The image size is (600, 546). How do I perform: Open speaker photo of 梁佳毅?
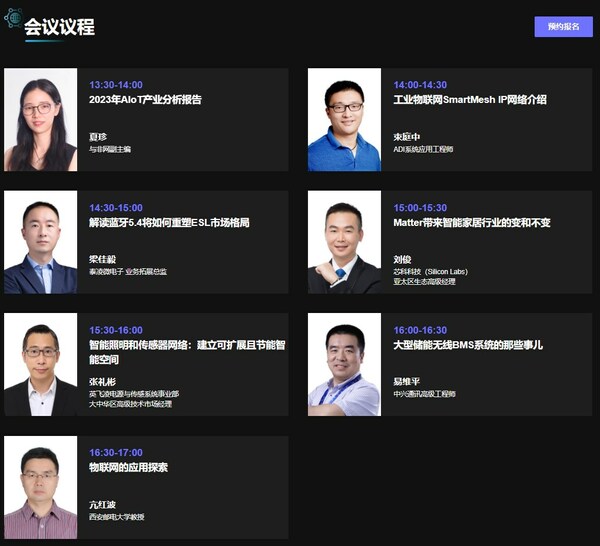point(41,242)
